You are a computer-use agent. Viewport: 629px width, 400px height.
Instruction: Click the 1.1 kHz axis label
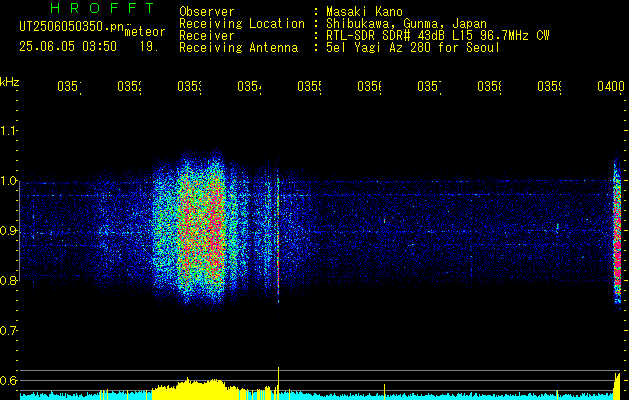coord(8,131)
